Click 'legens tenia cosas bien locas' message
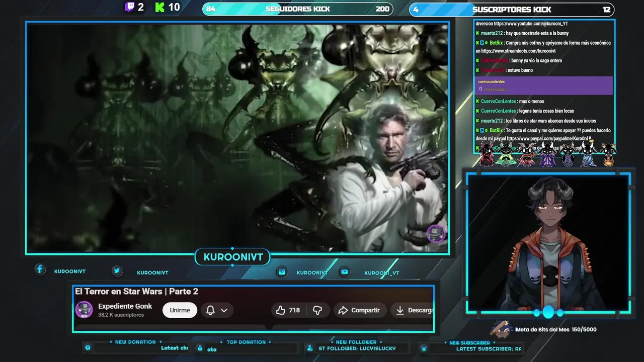This screenshot has width=644, height=362. [546, 111]
